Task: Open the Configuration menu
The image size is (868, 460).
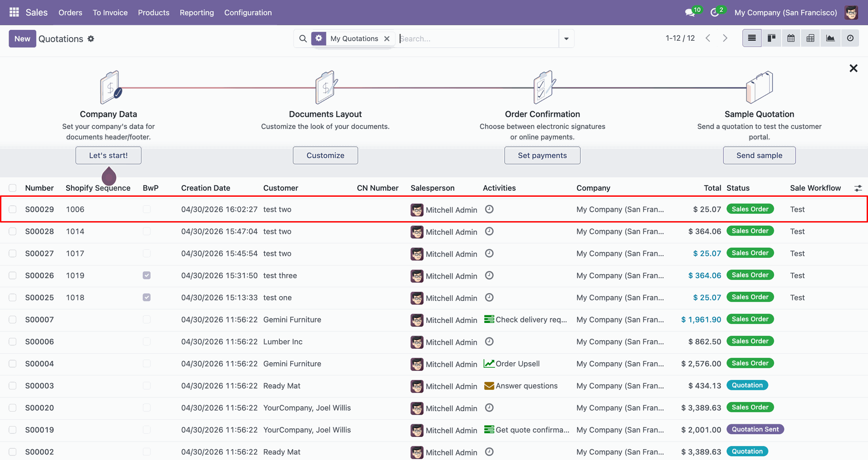Action: [248, 13]
